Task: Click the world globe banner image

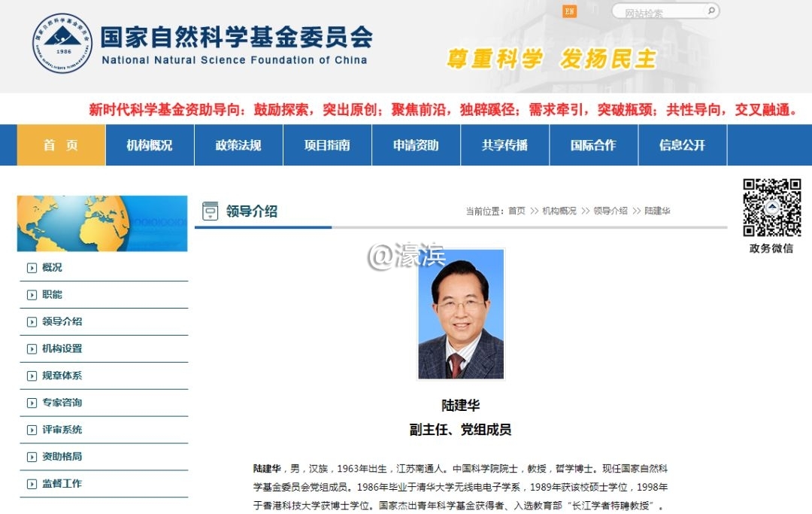Action: pyautogui.click(x=102, y=224)
